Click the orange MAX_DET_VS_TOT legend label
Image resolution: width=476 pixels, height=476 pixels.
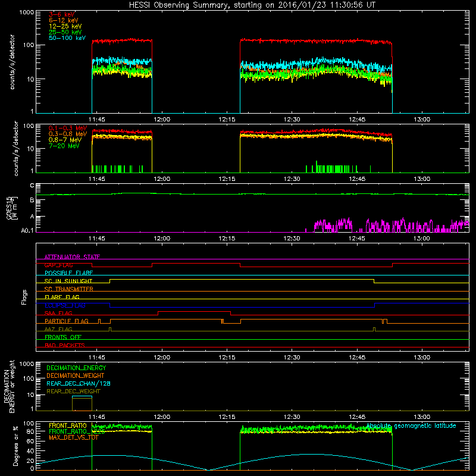(73, 437)
